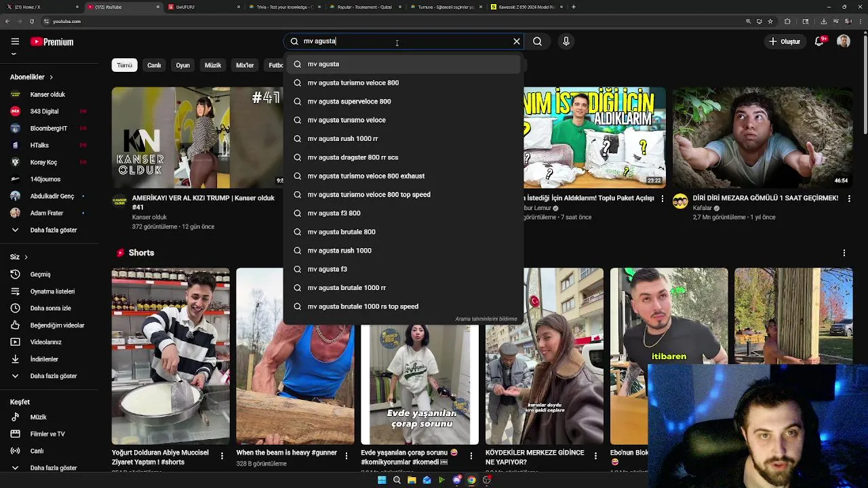
Task: Open File Explorer from the taskbar
Action: [x=412, y=480]
